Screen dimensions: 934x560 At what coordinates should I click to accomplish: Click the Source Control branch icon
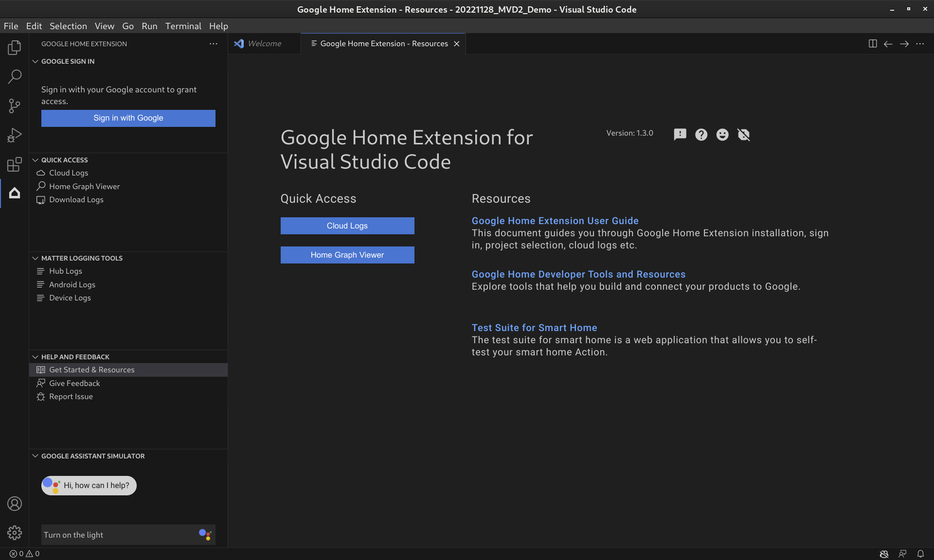pyautogui.click(x=15, y=106)
